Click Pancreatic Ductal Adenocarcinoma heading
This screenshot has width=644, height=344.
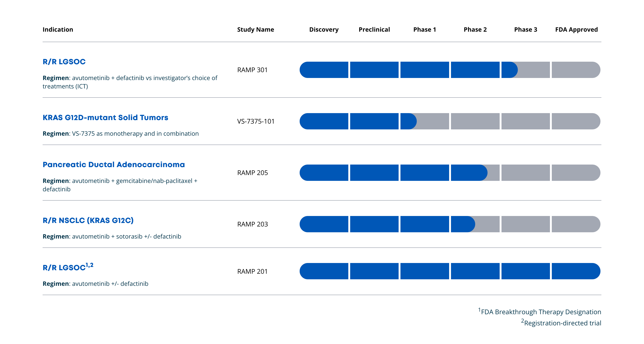click(x=113, y=165)
